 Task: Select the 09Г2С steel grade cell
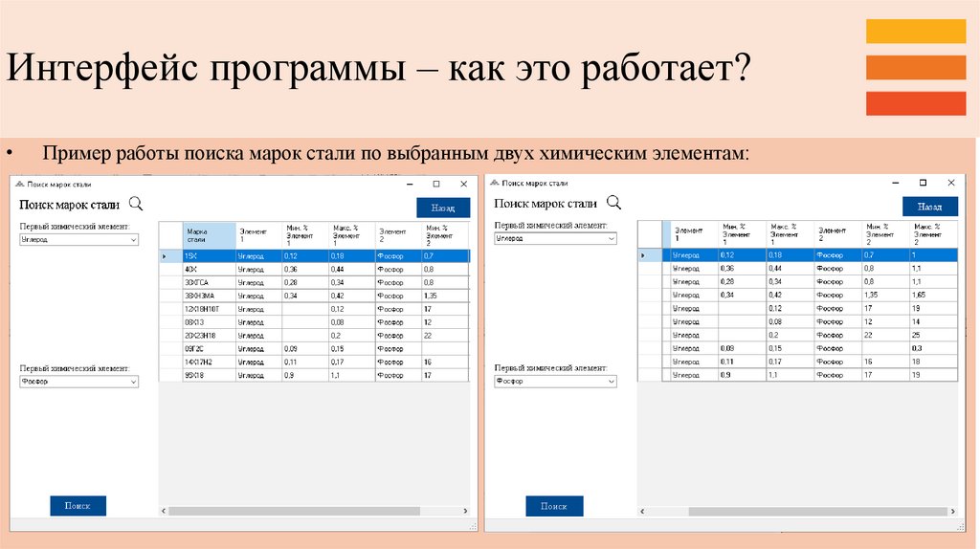click(210, 349)
